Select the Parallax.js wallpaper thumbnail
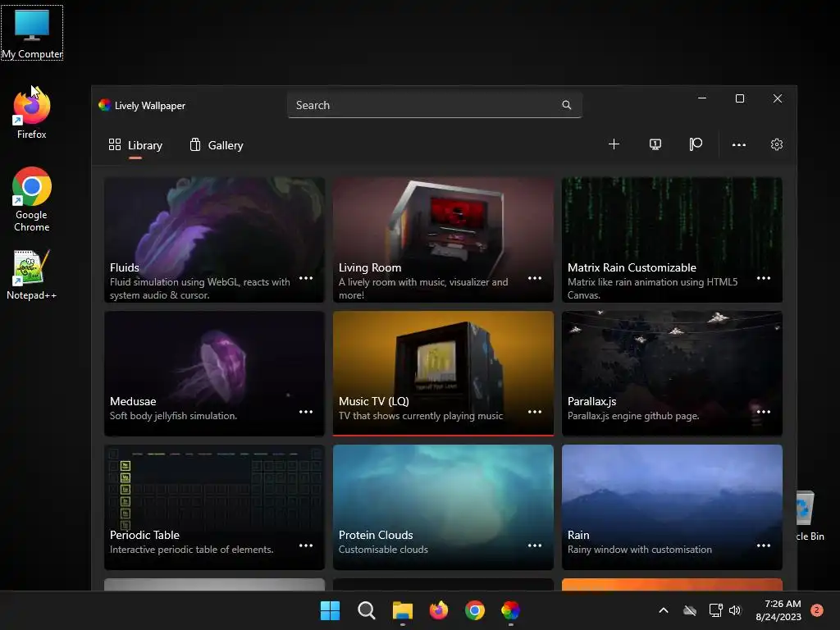 672,373
